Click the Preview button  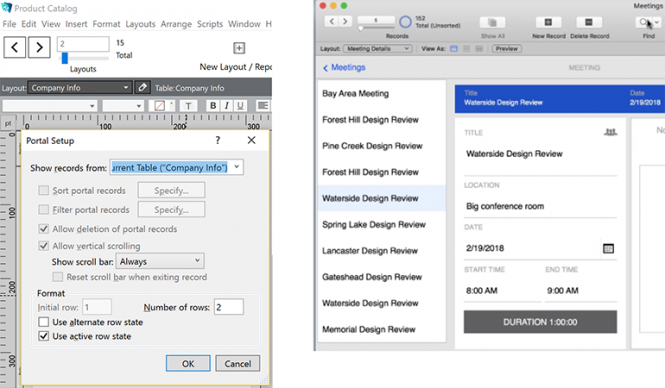[x=507, y=49]
